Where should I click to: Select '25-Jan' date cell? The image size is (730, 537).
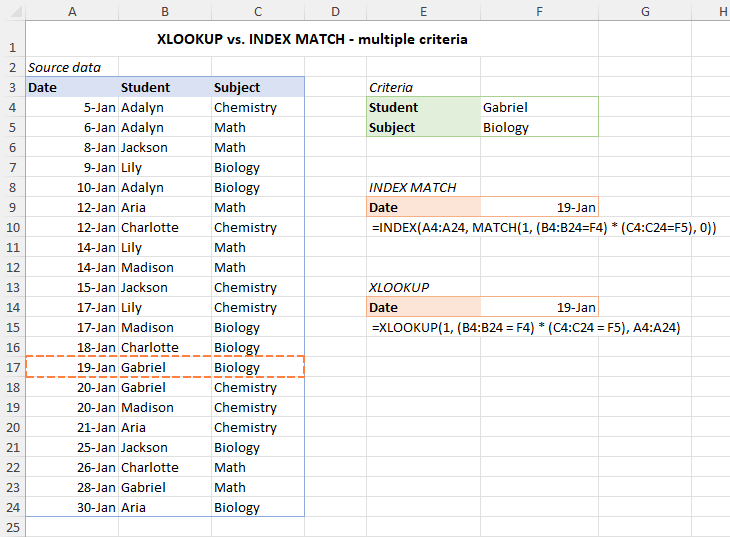coord(72,448)
